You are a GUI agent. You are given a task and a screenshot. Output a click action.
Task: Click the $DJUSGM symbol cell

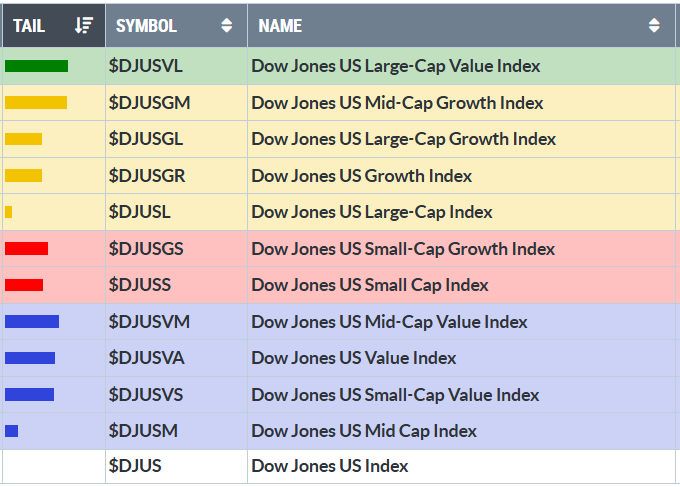176,102
